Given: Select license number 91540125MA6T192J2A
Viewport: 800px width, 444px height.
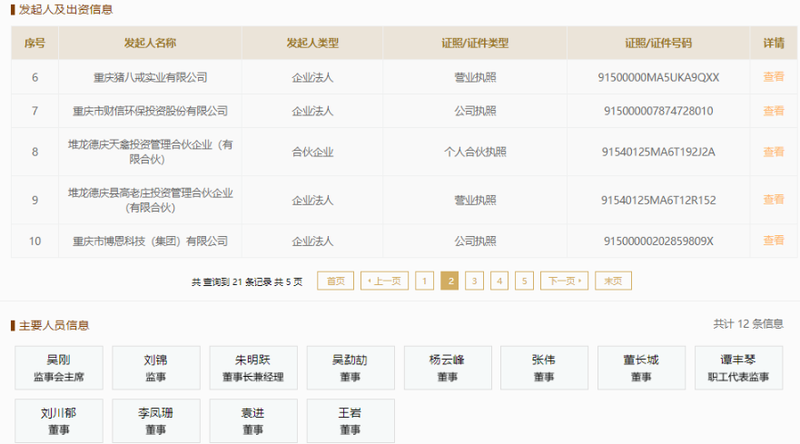Looking at the screenshot, I should click(x=658, y=152).
